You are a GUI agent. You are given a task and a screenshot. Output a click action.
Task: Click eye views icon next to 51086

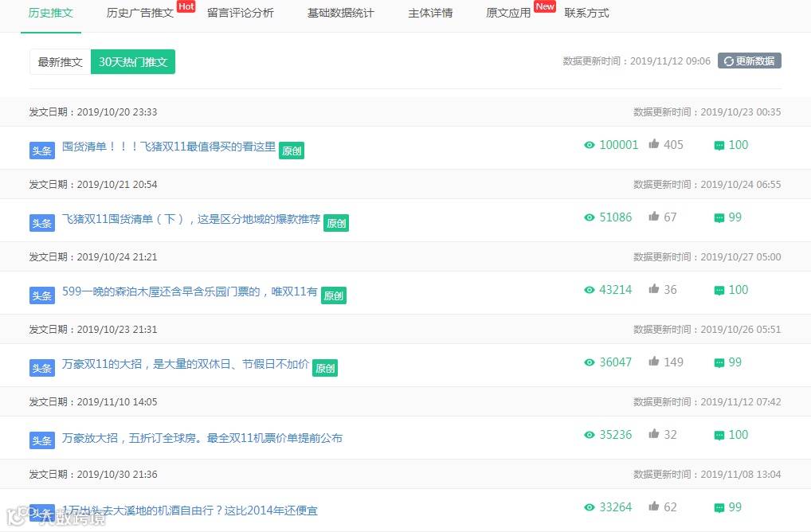[x=589, y=217]
